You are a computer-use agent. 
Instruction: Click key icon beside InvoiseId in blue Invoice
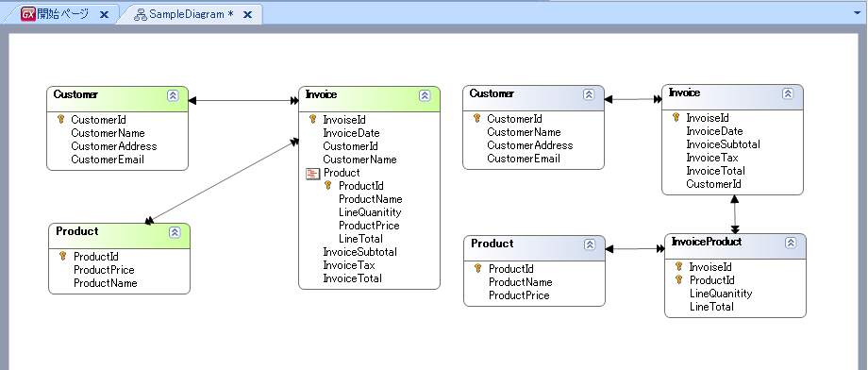click(676, 117)
